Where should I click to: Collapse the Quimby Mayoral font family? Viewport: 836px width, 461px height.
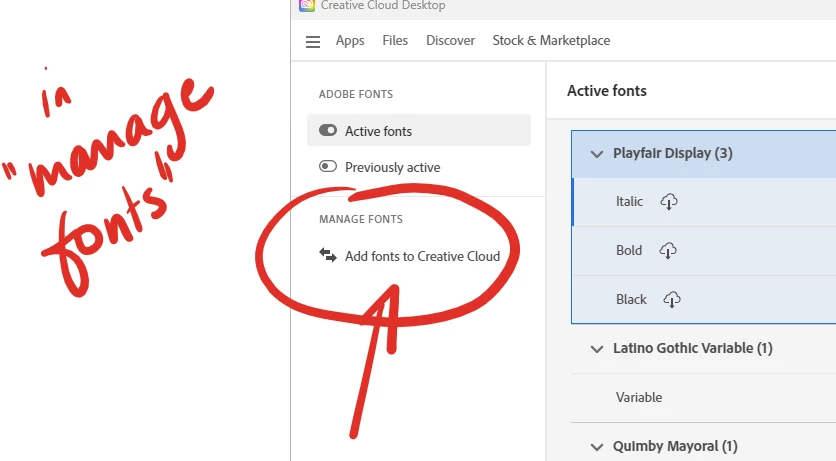pos(597,447)
